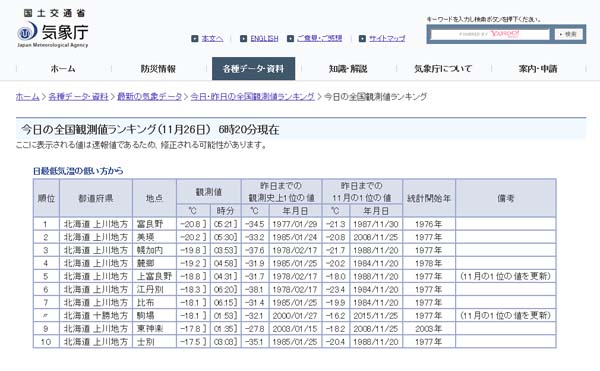
Task: Click the 日最低気温の低い方から table heading
Action: pos(78,171)
